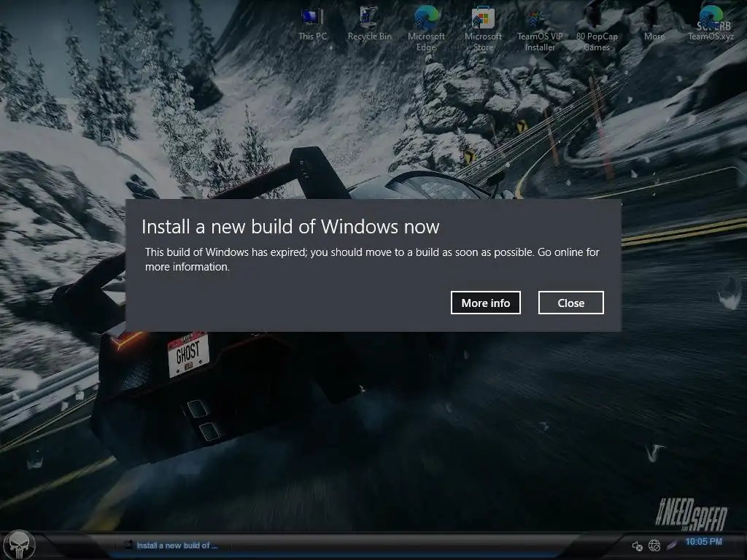Screen dimensions: 747x560
Task: Click the muted volume tray icon
Action: coord(637,545)
